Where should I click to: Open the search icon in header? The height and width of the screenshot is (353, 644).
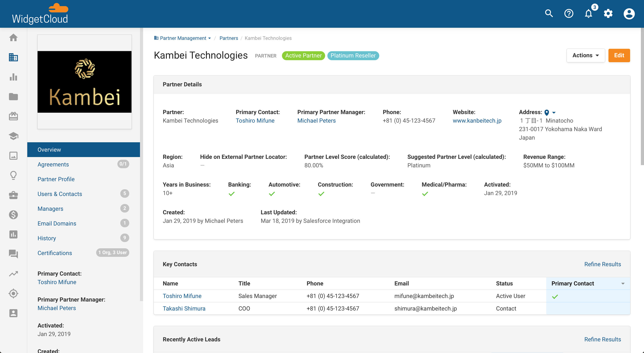pyautogui.click(x=549, y=13)
